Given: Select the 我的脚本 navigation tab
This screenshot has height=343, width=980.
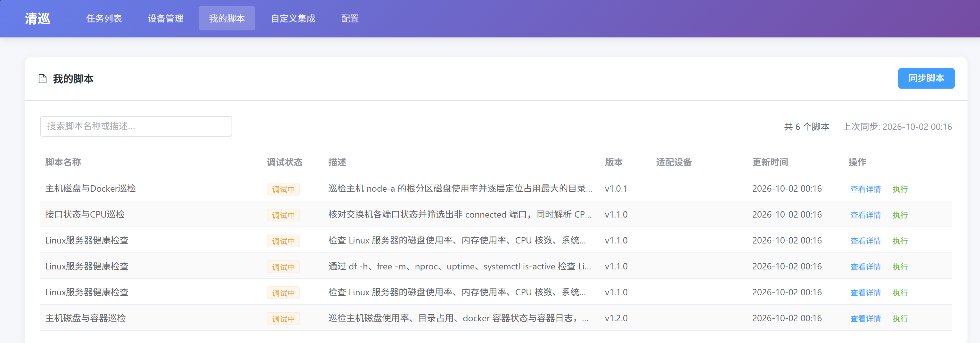Looking at the screenshot, I should point(227,19).
